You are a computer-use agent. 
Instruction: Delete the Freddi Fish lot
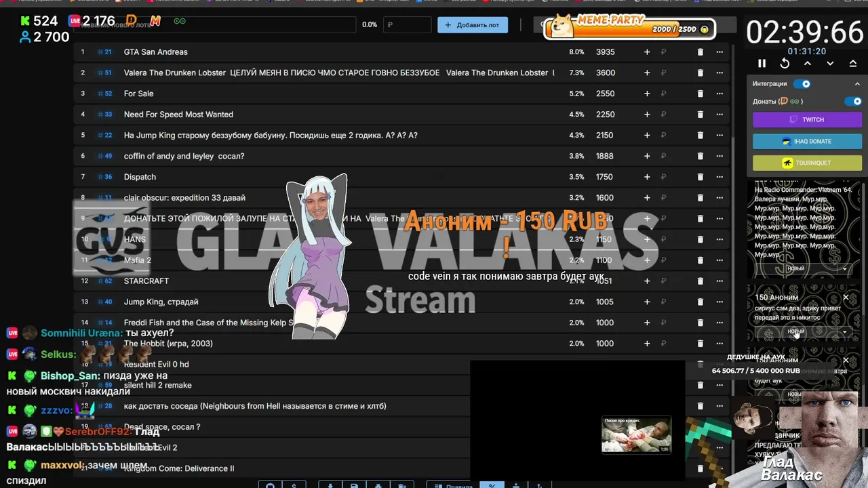point(701,323)
